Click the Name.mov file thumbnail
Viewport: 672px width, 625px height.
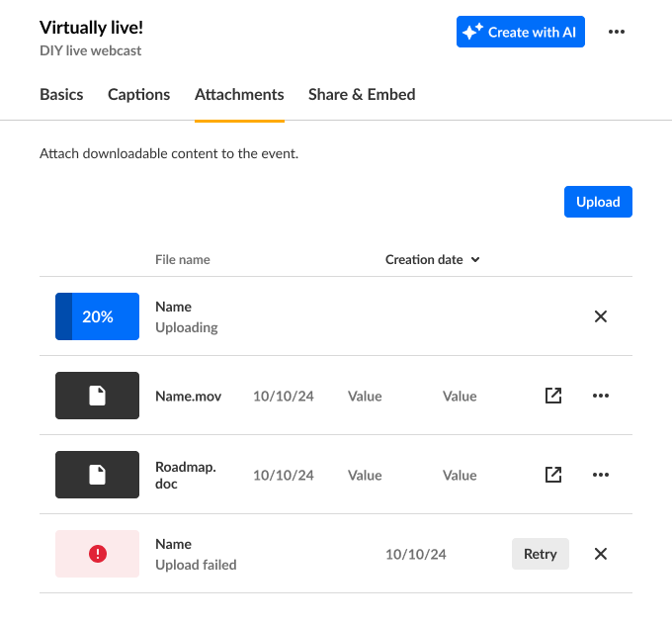[x=97, y=396]
